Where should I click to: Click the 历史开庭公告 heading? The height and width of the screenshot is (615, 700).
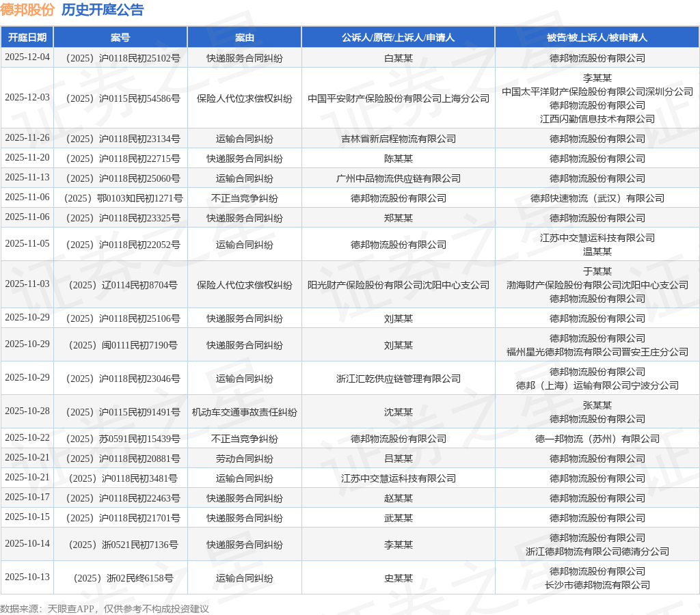pyautogui.click(x=103, y=10)
